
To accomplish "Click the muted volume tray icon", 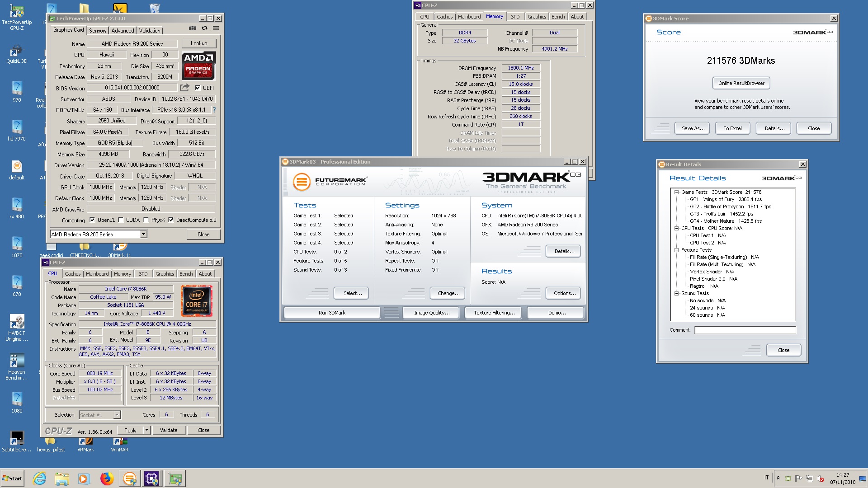I will pyautogui.click(x=821, y=479).
